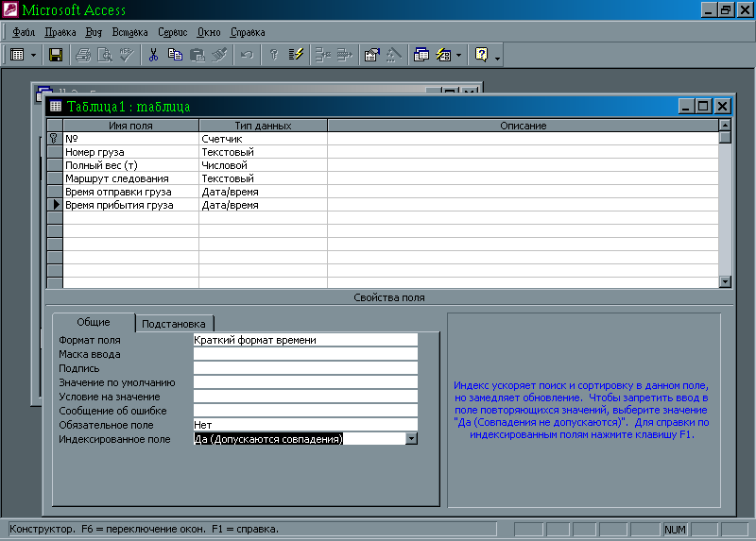
Task: Cut selection with the scissors icon
Action: [153, 55]
